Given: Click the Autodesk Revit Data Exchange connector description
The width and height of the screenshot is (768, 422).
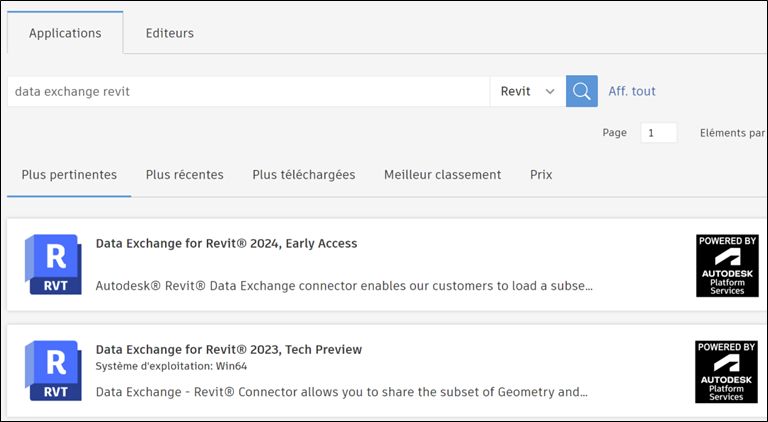Looking at the screenshot, I should click(344, 286).
